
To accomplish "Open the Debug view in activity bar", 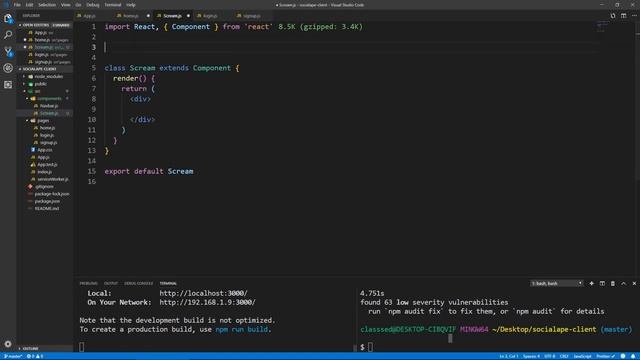I will coord(8,68).
